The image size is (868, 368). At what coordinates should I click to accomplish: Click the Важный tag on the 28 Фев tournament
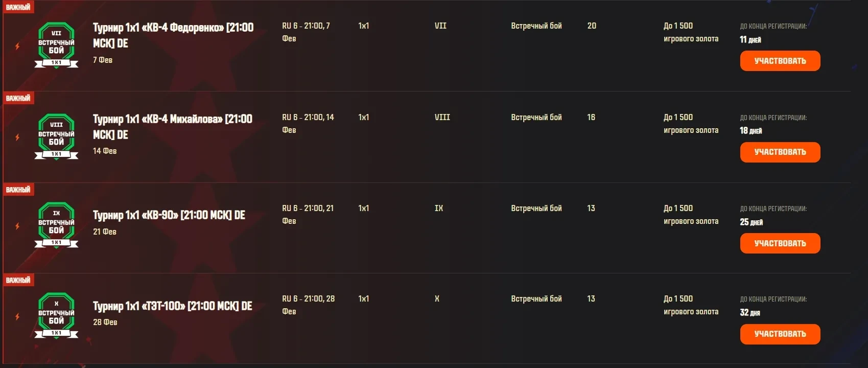pos(18,280)
